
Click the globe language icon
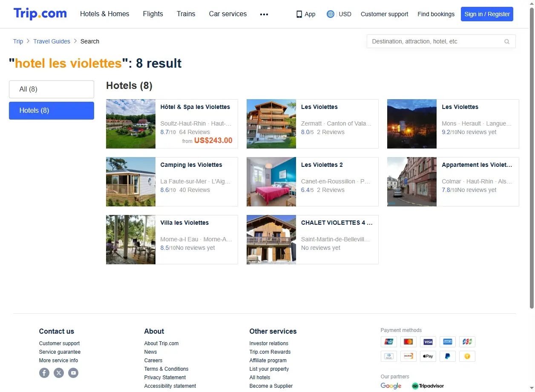[330, 14]
